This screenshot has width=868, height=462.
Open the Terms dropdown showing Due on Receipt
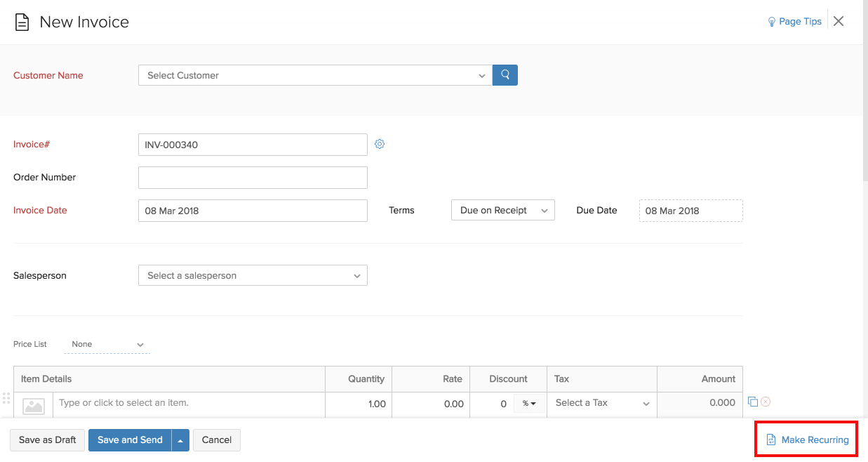(502, 209)
